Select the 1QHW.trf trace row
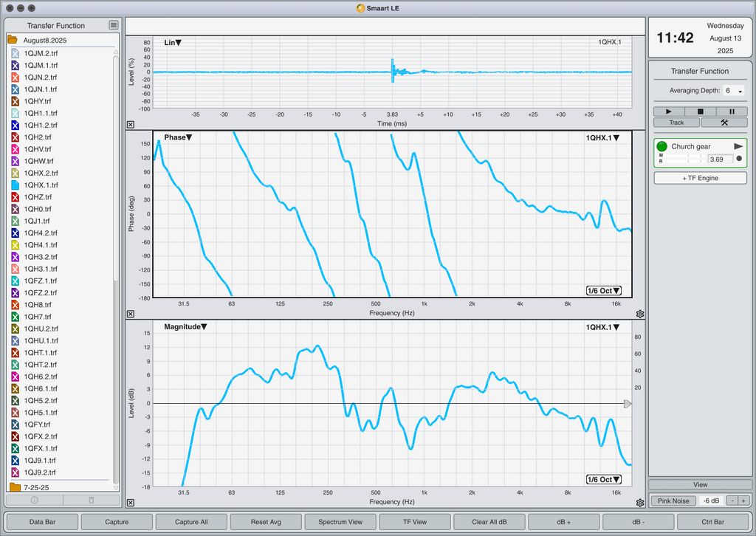 (61, 161)
